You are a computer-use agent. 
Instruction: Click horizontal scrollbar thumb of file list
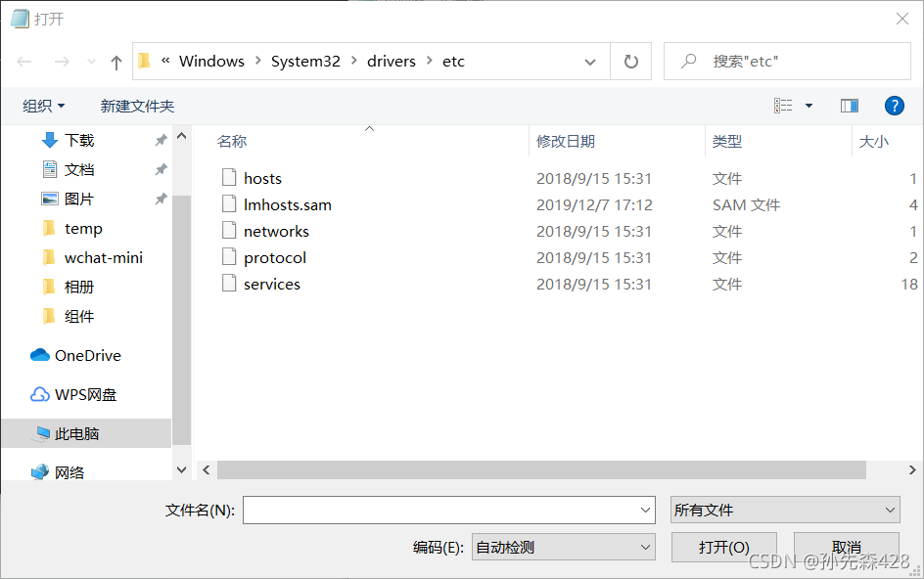[541, 470]
